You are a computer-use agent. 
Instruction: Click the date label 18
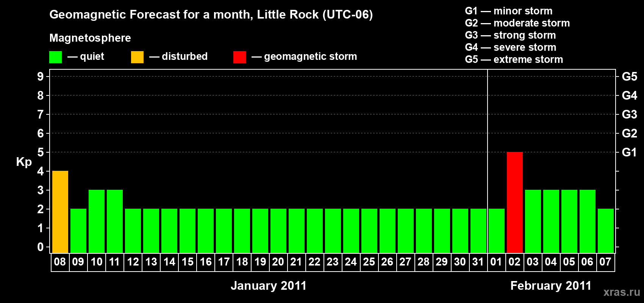[x=242, y=262]
